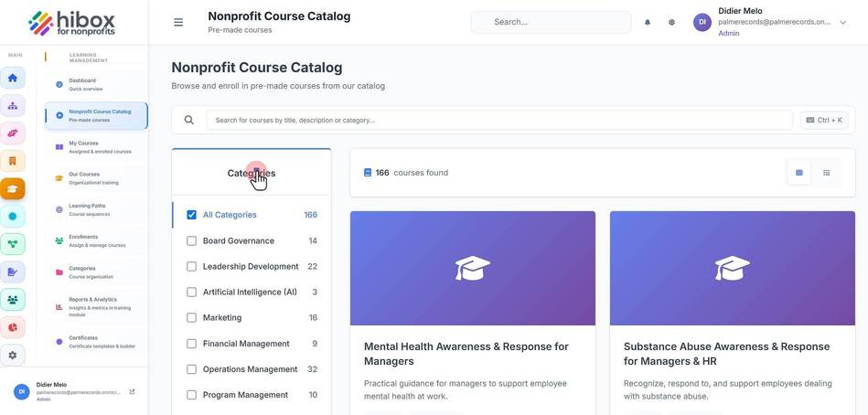Click the Categories panel heading
This screenshot has height=415, width=868.
pyautogui.click(x=252, y=173)
